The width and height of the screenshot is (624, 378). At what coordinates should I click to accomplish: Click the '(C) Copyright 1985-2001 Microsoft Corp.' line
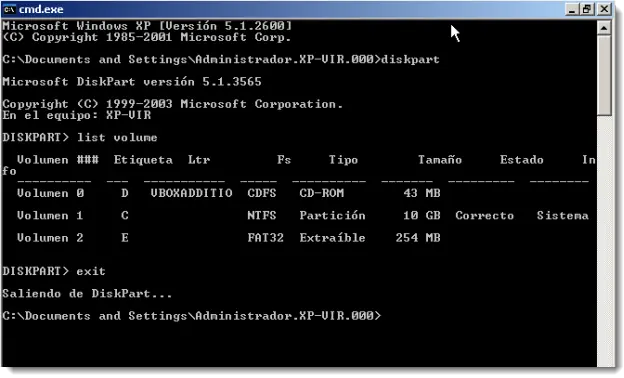(146, 37)
